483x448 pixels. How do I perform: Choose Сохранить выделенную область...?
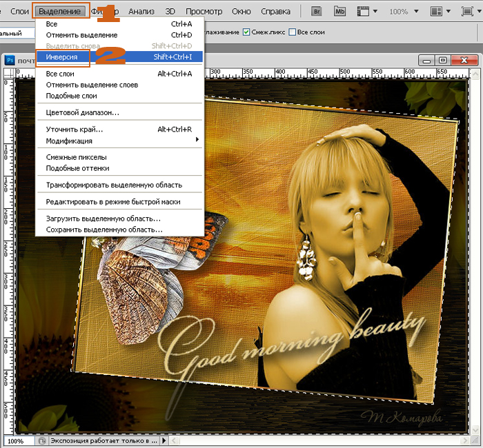click(119, 230)
